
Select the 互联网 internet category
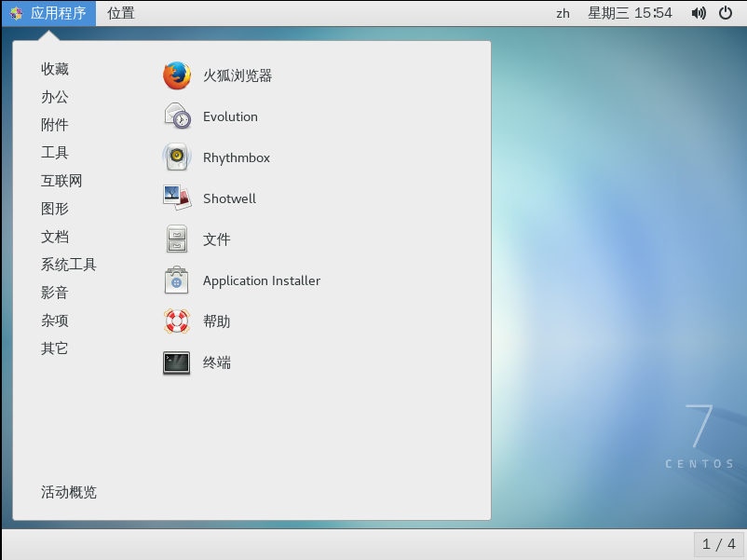point(61,181)
